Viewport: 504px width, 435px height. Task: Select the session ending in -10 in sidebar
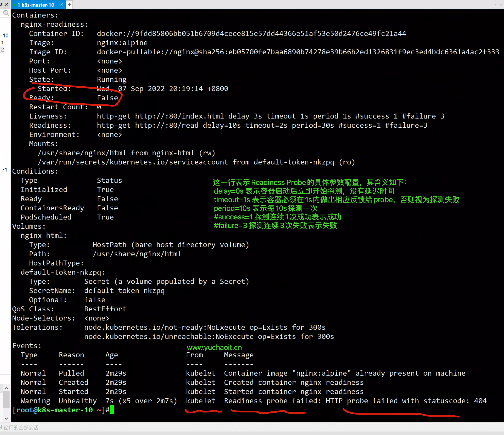[x=4, y=36]
